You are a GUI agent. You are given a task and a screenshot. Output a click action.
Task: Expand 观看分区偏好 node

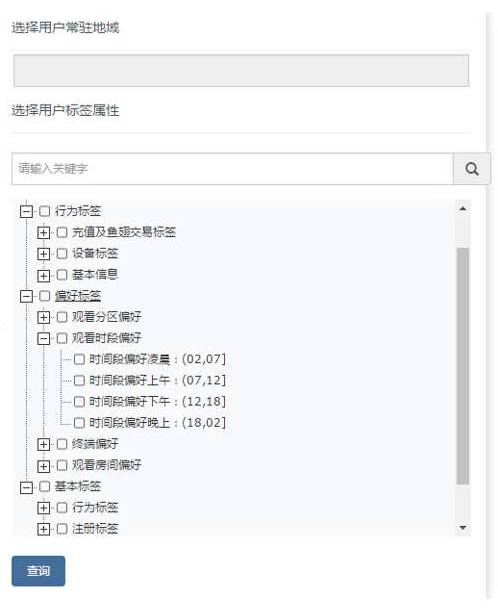click(x=44, y=317)
